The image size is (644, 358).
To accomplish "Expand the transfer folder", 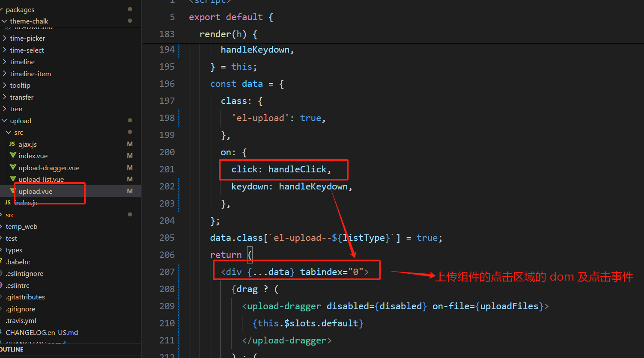I will 22,97.
